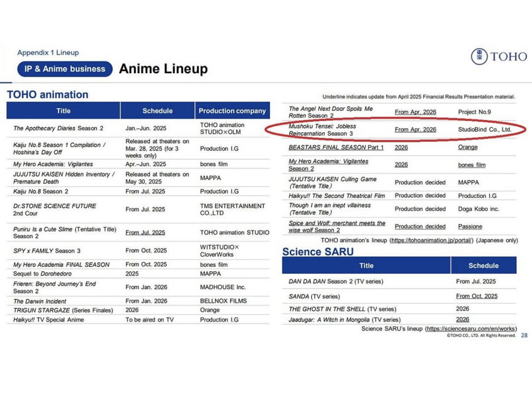Select 'The Apothecary Diaries Season 2' title

(58, 128)
